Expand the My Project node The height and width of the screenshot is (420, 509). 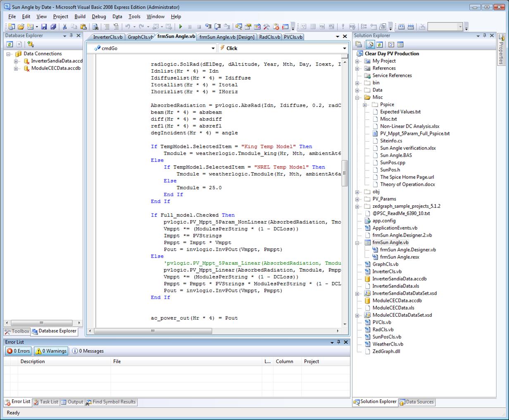point(357,61)
